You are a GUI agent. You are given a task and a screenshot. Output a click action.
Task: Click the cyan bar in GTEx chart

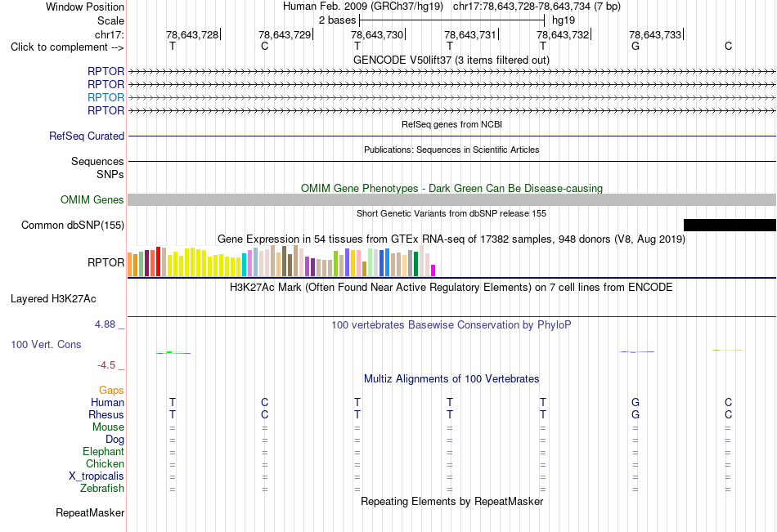coord(245,265)
